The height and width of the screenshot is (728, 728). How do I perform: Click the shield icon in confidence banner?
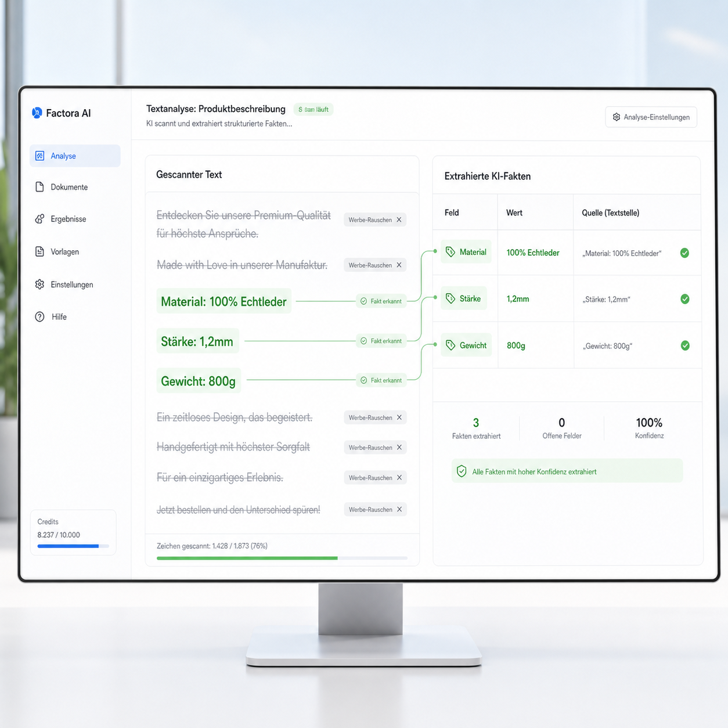462,471
